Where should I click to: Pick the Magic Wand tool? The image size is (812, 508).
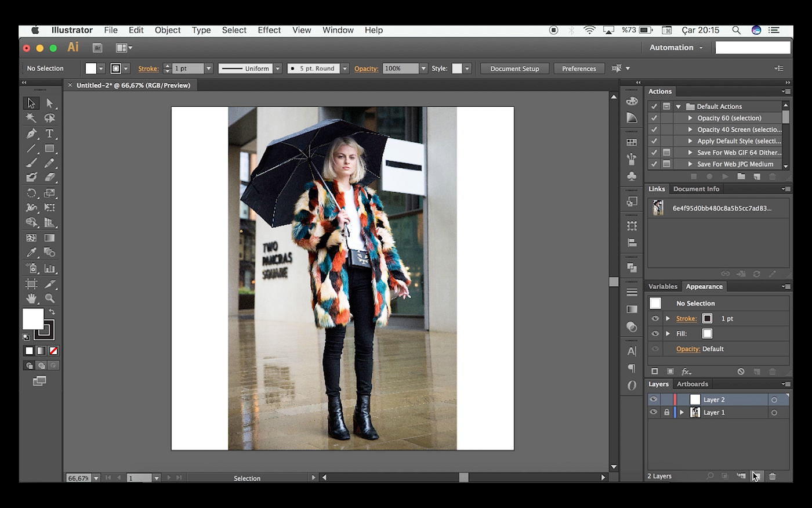[31, 118]
